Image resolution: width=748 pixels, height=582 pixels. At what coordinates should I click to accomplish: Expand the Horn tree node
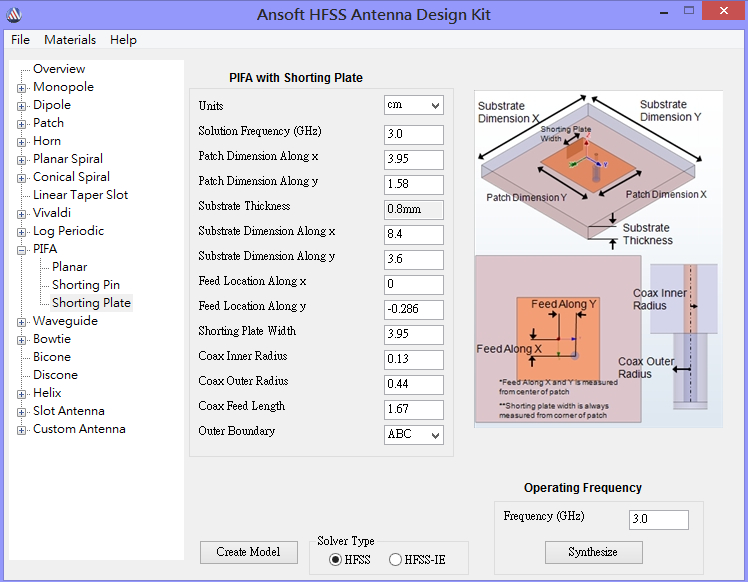(21, 142)
